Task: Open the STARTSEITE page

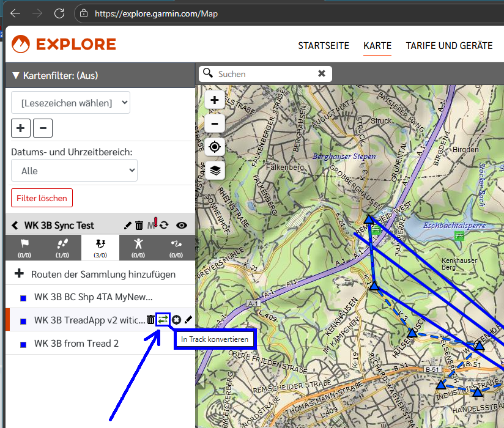Action: 324,46
